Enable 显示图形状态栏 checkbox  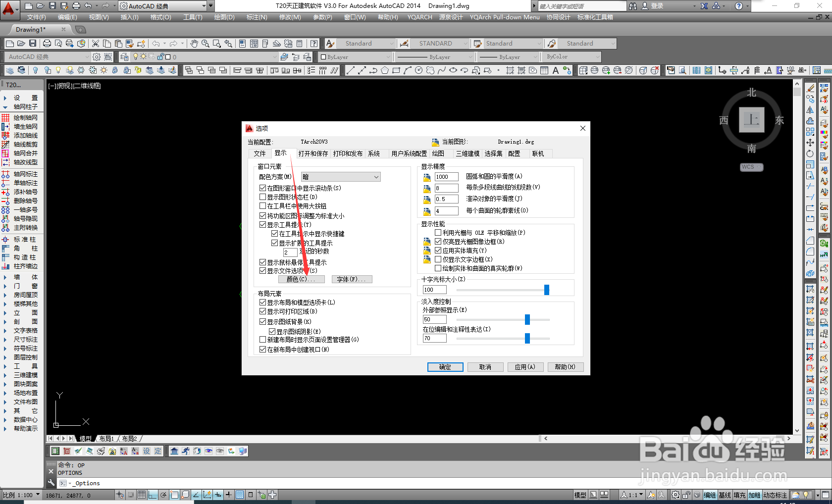click(x=263, y=197)
